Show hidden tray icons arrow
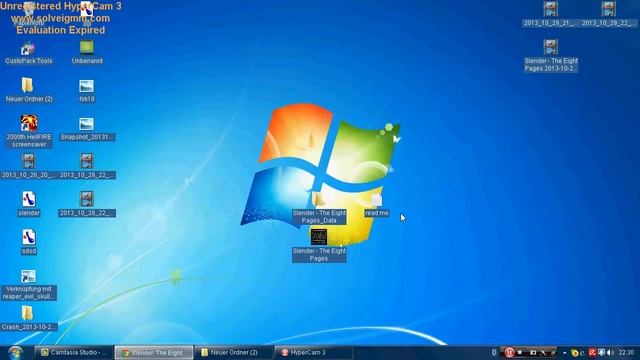640x360 pixels. tap(565, 353)
